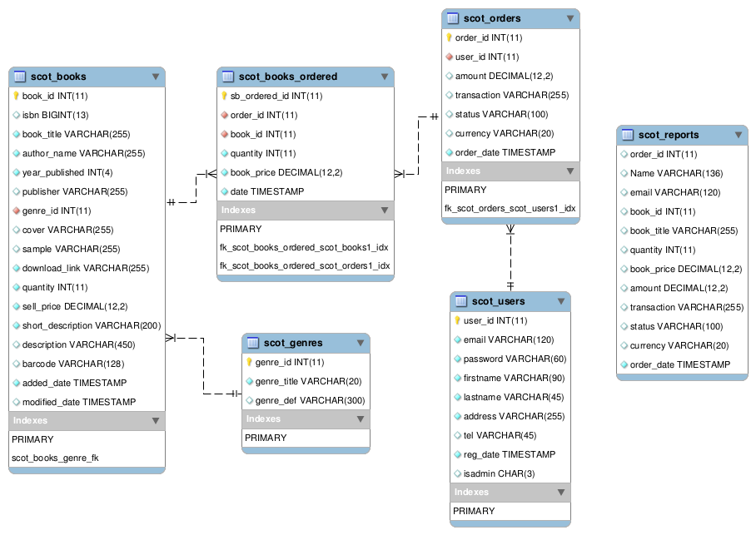
Task: Click the scot_users table icon
Action: point(461,301)
